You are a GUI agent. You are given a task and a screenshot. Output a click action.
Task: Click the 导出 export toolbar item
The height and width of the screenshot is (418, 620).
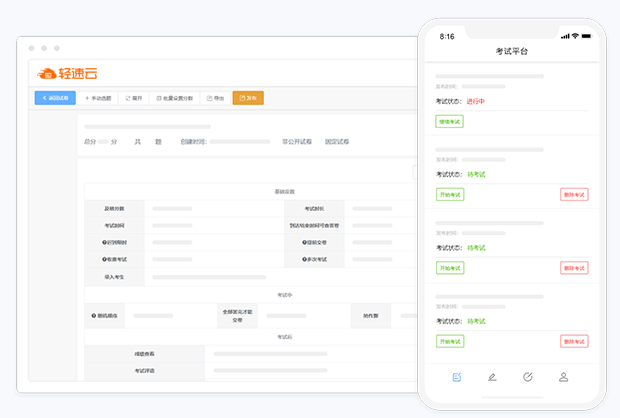coord(215,98)
